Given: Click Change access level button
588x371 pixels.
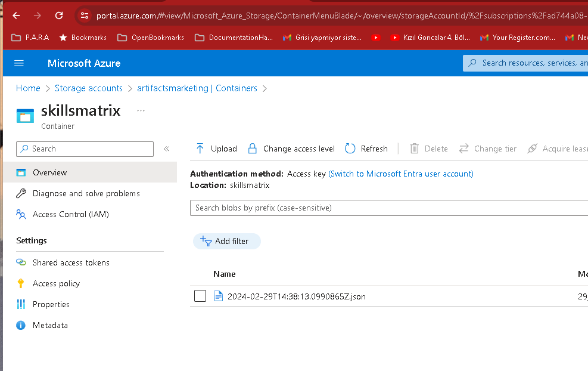Looking at the screenshot, I should click(291, 149).
